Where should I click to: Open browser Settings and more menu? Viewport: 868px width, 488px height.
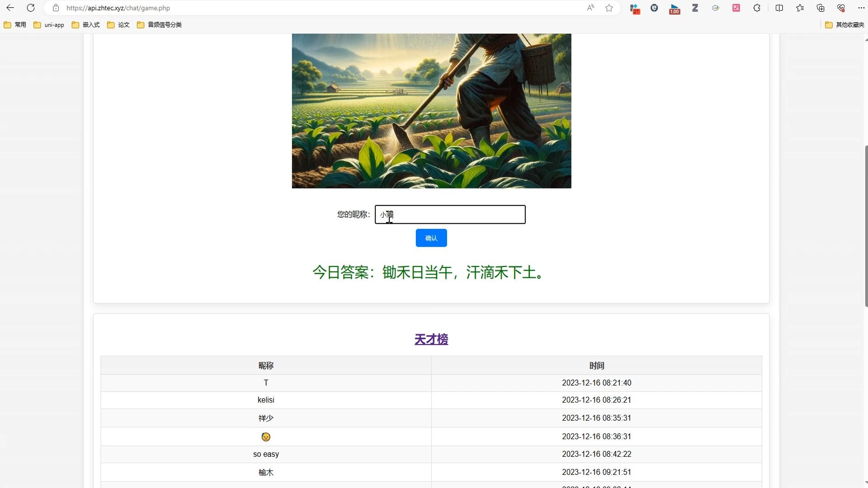861,8
